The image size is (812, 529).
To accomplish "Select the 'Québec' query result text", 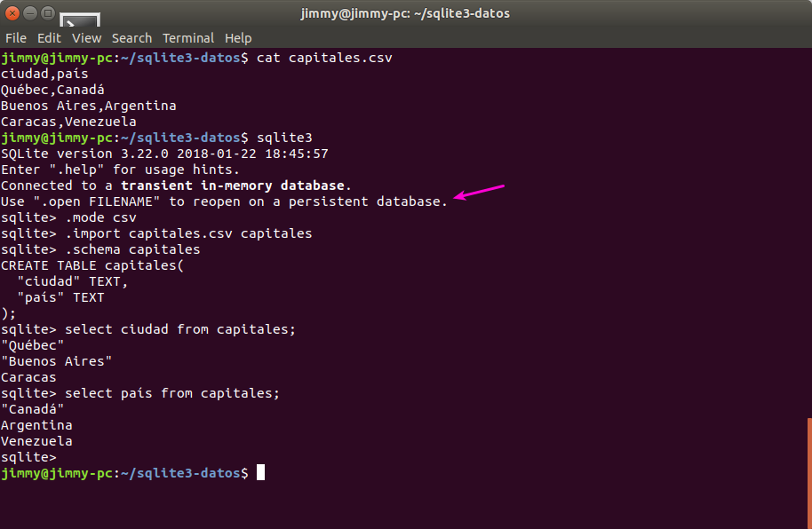I will coord(32,344).
